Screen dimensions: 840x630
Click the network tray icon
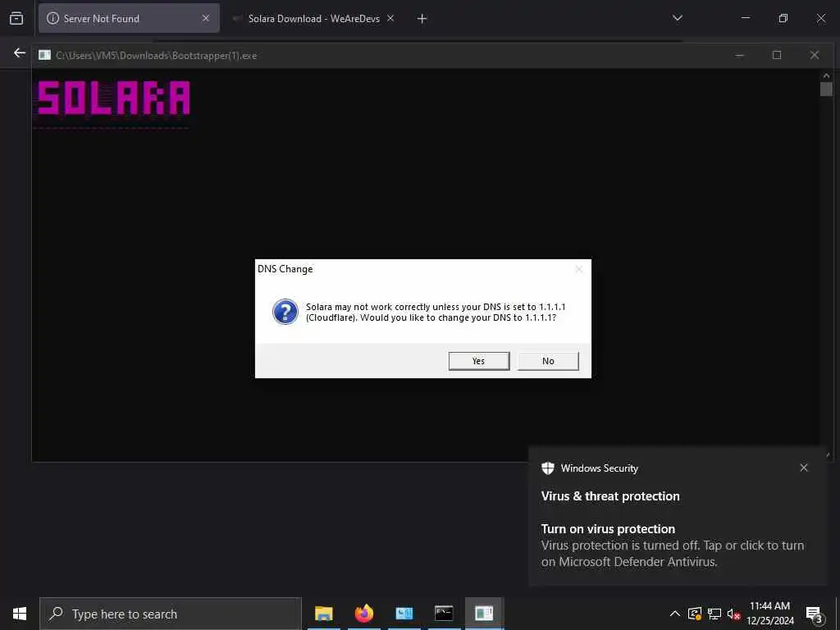click(x=714, y=614)
